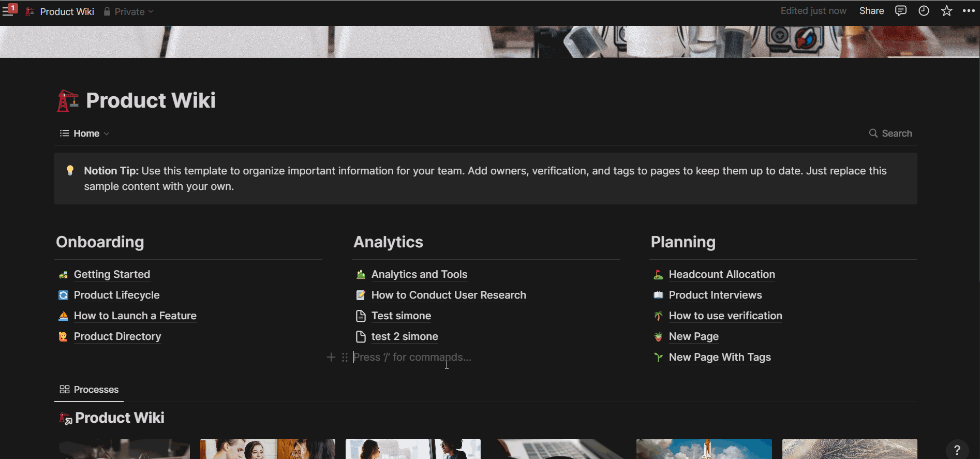Open gallery card with rocket launch image
Viewport: 980px width, 459px height.
(x=704, y=449)
